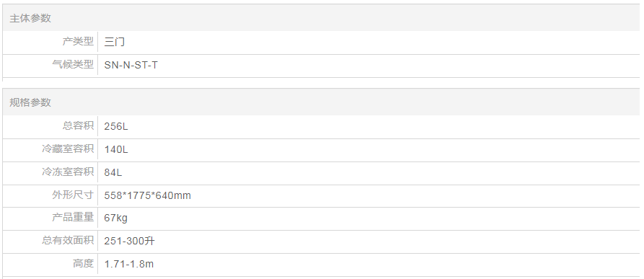
Task: Select the 高度 label
Action: pyautogui.click(x=84, y=263)
